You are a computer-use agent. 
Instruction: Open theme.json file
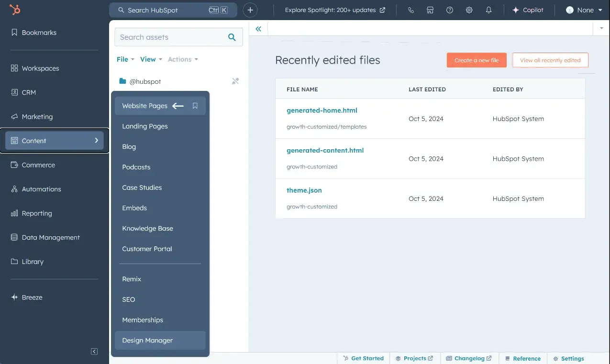304,190
